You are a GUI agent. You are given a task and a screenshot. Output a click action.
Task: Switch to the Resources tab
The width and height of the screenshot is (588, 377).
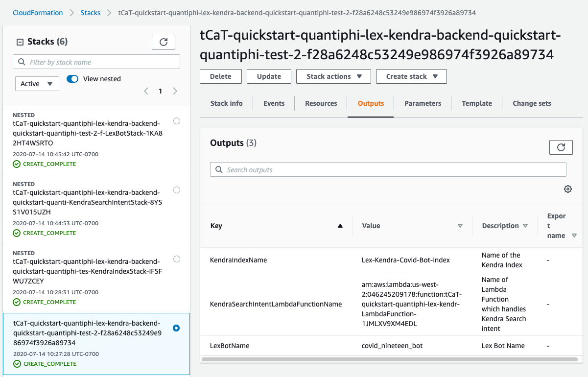point(321,103)
